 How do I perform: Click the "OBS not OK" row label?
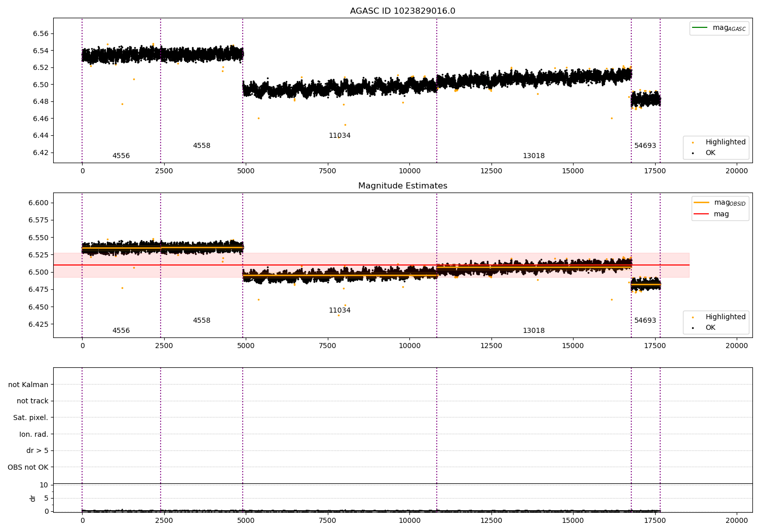(28, 468)
